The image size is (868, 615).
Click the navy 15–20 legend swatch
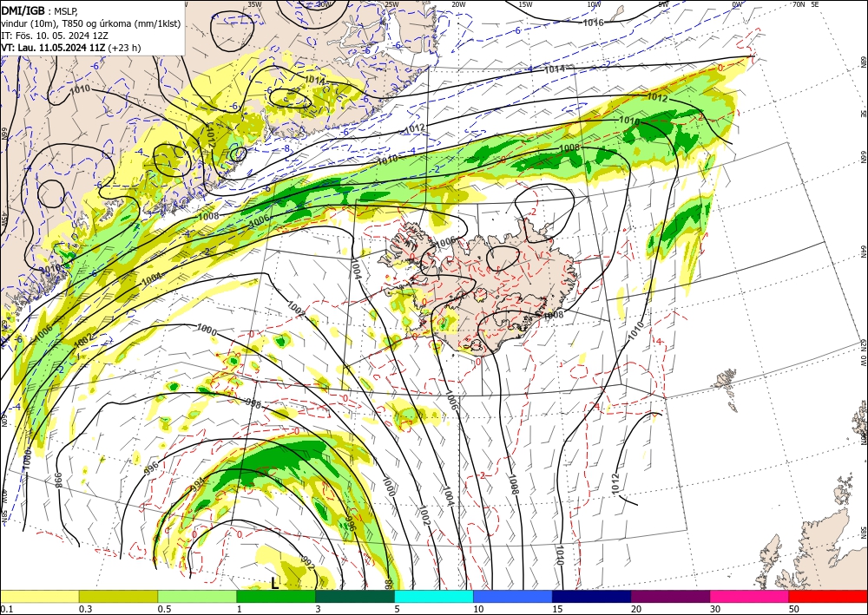pos(592,596)
